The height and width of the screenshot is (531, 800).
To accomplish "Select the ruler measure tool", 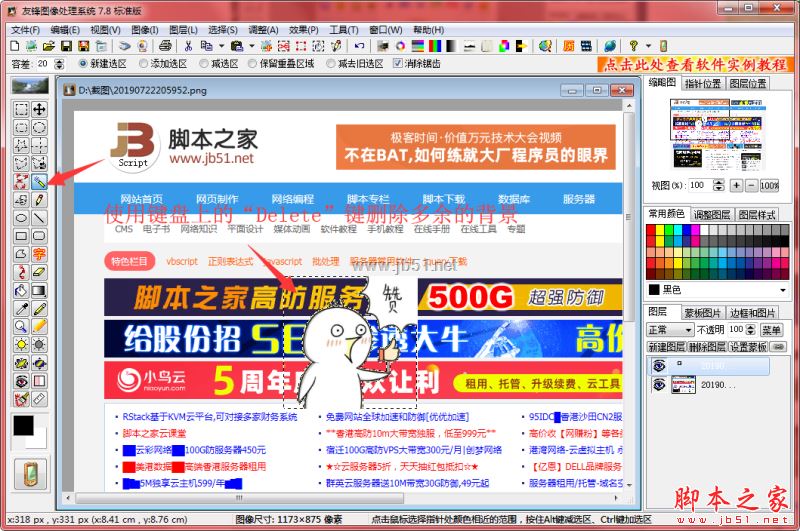I will [x=39, y=399].
